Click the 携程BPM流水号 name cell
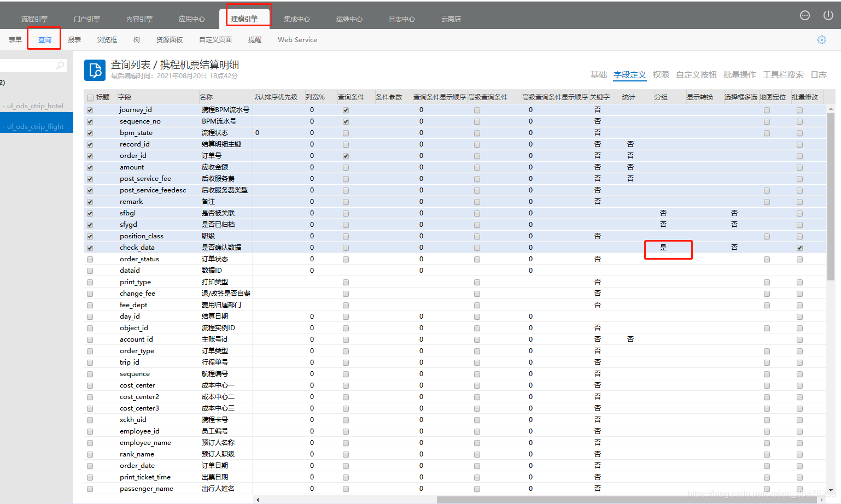841x504 pixels. point(225,110)
